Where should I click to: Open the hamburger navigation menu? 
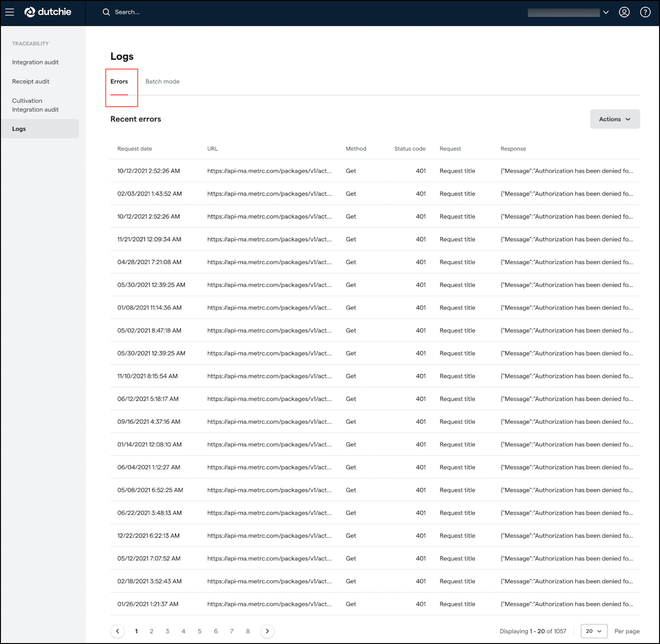[x=10, y=12]
